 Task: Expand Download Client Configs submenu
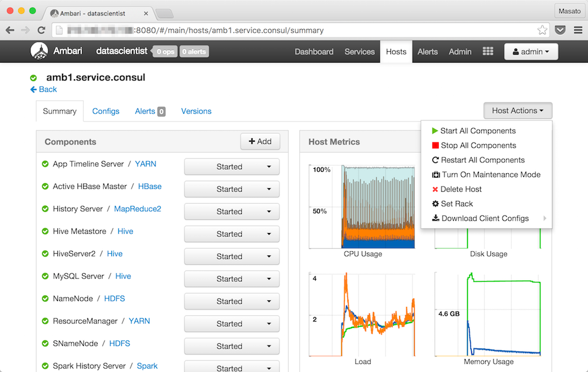(x=487, y=218)
